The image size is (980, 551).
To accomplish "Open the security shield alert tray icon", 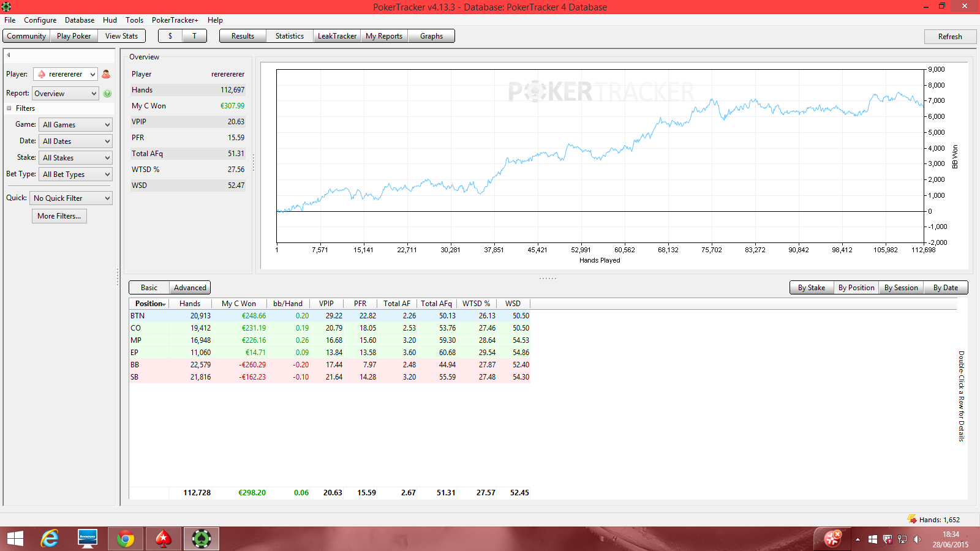I will point(888,539).
